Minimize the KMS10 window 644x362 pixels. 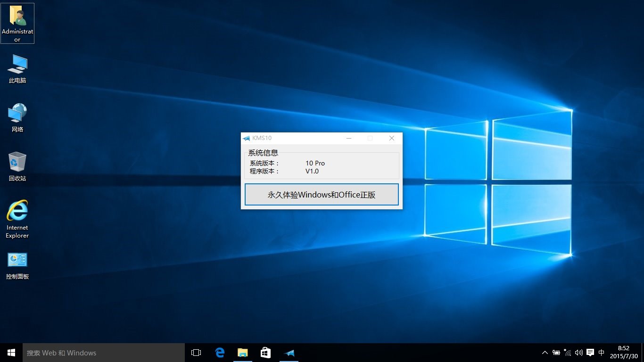click(349, 138)
